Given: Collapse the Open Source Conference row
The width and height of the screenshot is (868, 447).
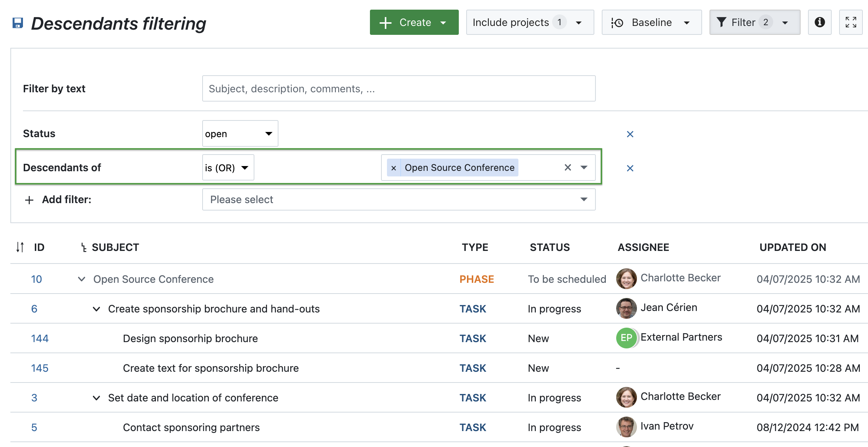Looking at the screenshot, I should coord(81,279).
